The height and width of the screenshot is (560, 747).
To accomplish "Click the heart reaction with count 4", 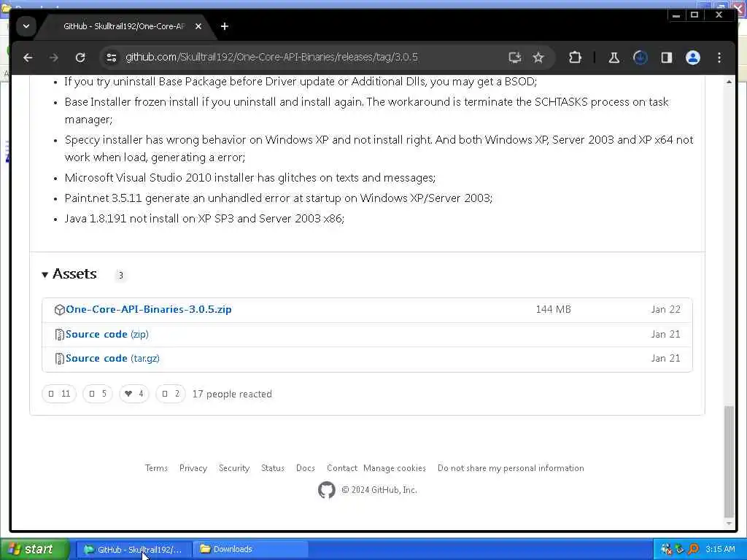I will (x=134, y=394).
